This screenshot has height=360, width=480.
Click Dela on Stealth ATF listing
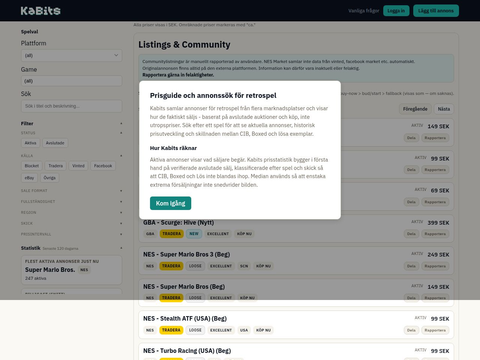click(x=411, y=330)
